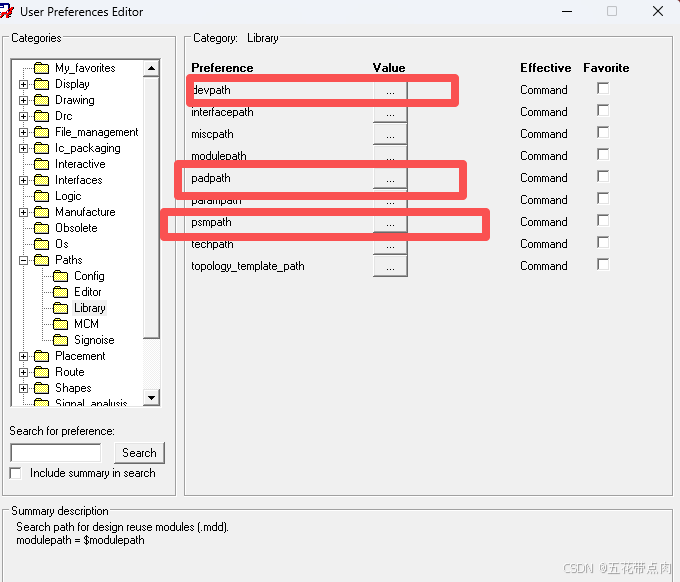
Task: Click the Display folder icon
Action: [42, 84]
